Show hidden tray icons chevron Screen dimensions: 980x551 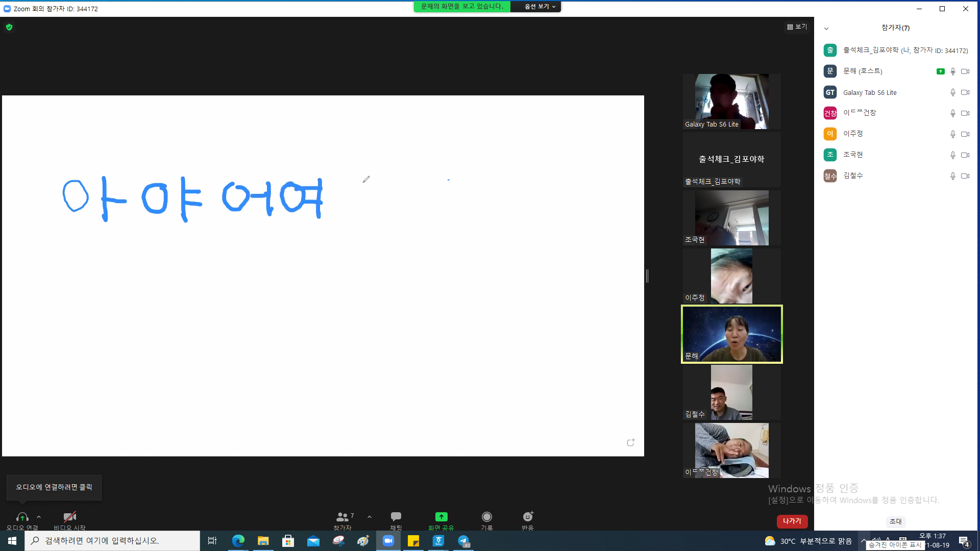[x=863, y=540]
